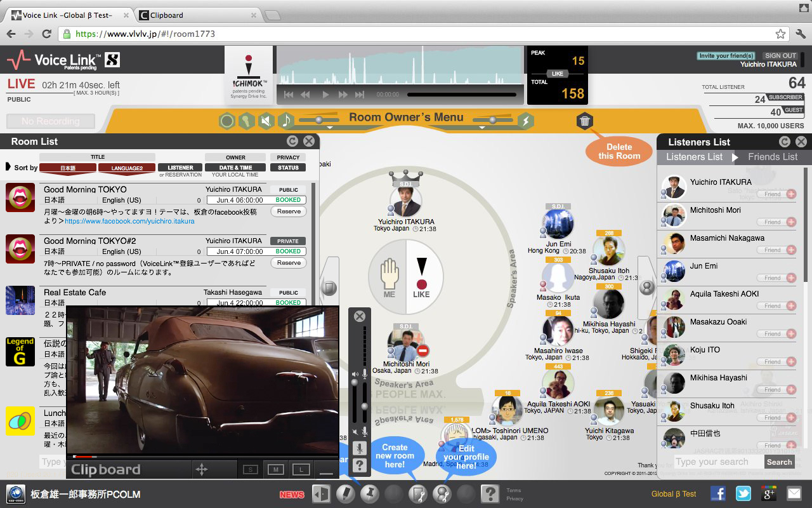Reserve the Good Morning TOKYO room
The width and height of the screenshot is (812, 508).
tap(289, 211)
